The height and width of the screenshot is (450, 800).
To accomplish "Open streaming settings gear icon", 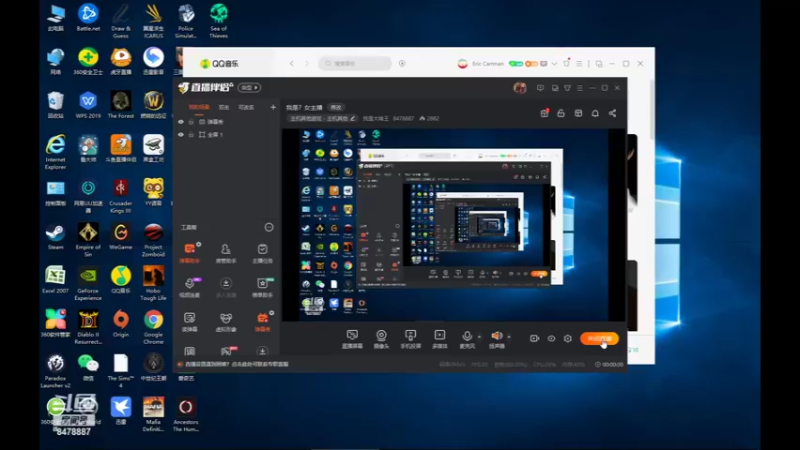I will click(567, 338).
